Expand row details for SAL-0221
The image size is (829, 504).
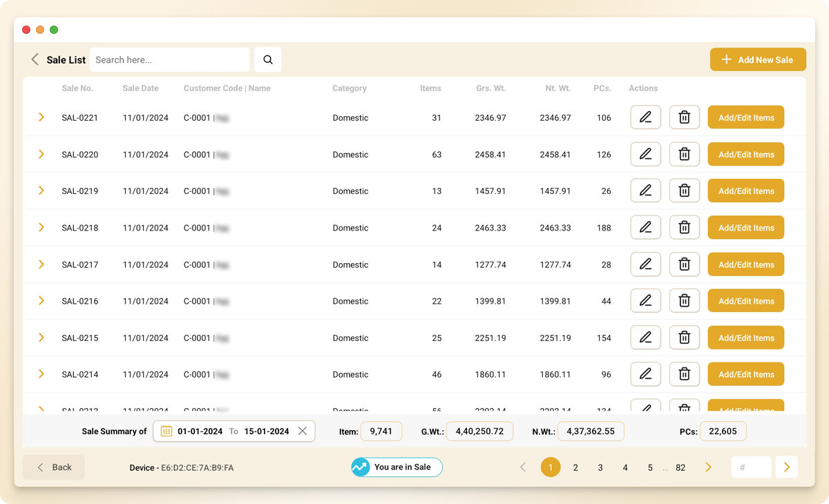pos(41,117)
